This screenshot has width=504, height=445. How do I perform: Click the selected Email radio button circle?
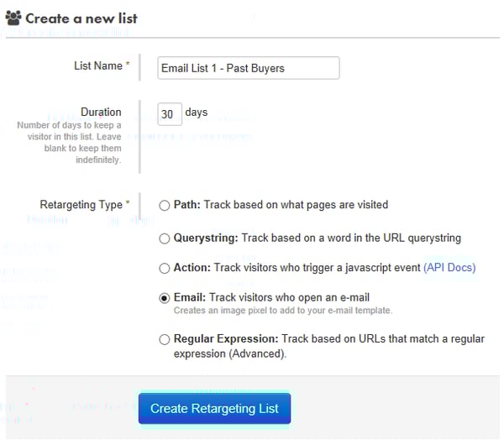165,298
